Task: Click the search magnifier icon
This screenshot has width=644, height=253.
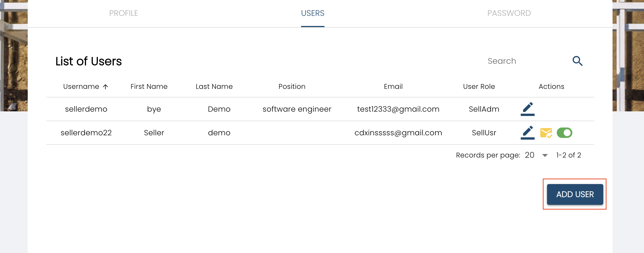Action: point(577,61)
